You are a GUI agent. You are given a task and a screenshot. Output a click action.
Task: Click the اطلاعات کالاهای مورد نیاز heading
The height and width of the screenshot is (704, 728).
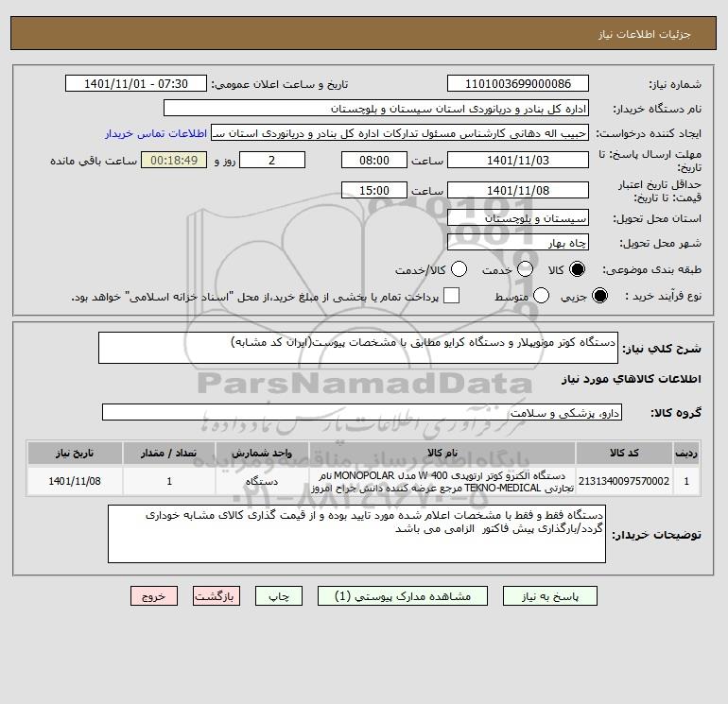tap(631, 379)
